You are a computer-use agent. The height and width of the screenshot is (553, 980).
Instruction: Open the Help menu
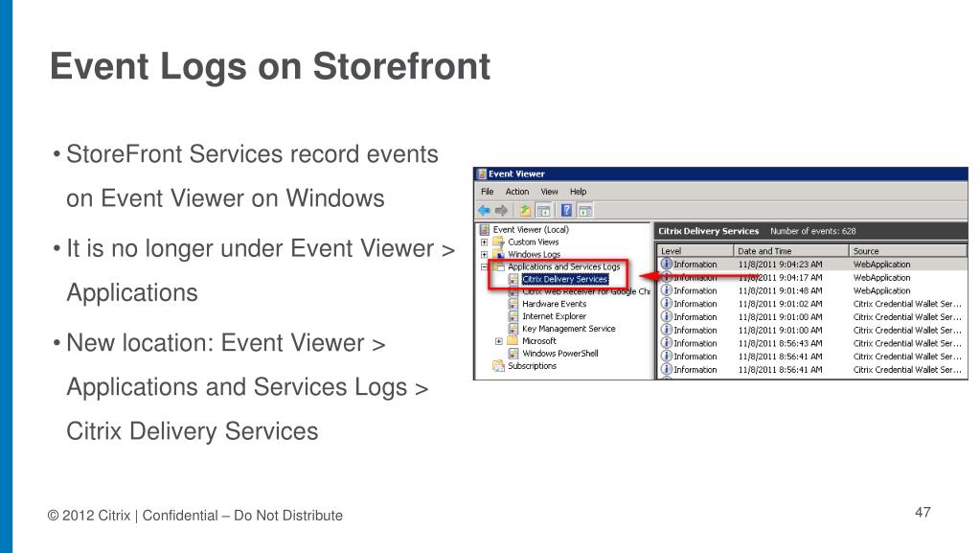click(x=578, y=192)
